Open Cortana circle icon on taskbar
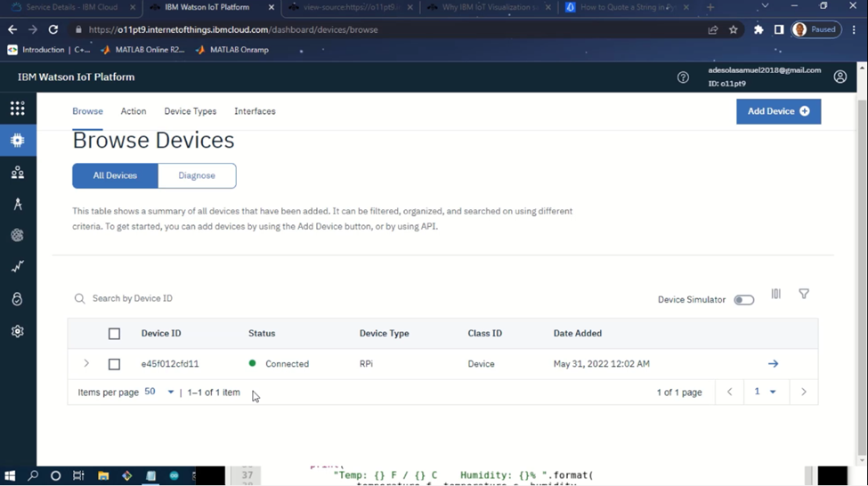The height and width of the screenshot is (486, 868). click(x=55, y=475)
